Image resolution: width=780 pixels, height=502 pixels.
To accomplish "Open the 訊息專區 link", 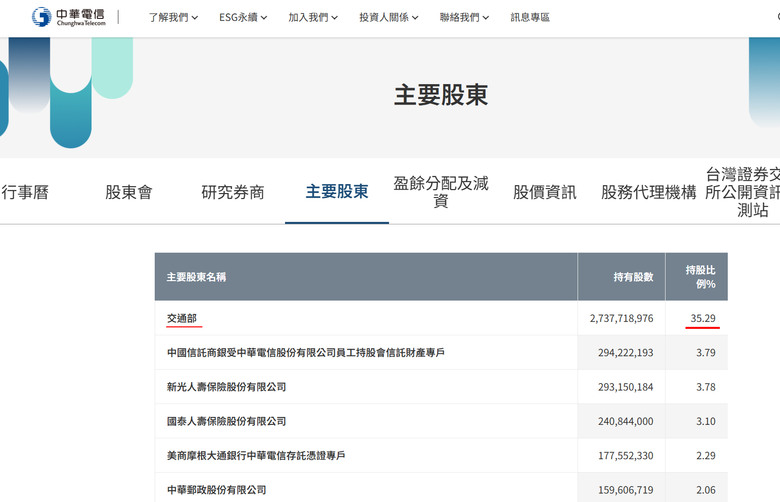I will (x=530, y=17).
